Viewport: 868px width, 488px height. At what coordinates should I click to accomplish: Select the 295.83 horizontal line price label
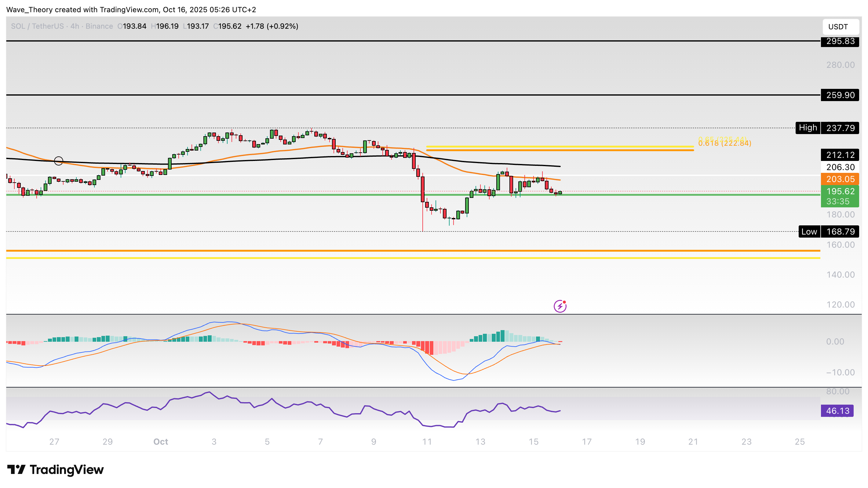click(840, 41)
